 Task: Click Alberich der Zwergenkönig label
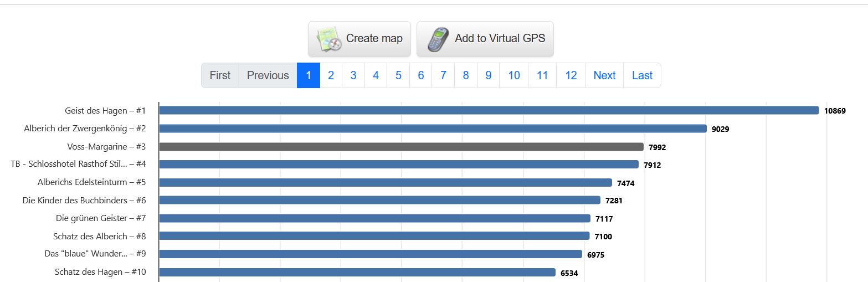pos(85,129)
